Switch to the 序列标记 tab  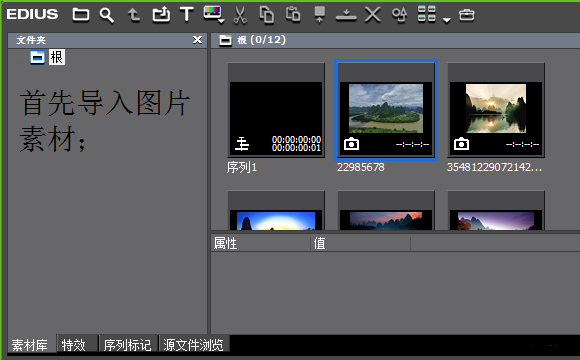pyautogui.click(x=128, y=345)
